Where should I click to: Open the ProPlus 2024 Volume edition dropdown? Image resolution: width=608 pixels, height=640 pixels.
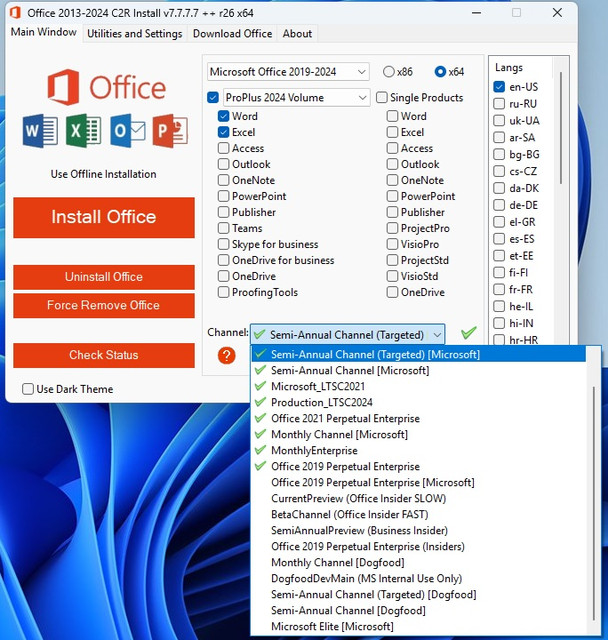[x=297, y=98]
